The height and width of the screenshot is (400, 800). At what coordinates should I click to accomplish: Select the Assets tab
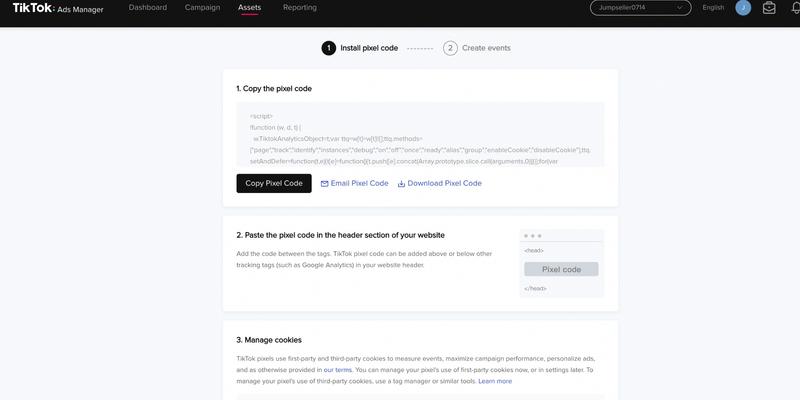[249, 8]
